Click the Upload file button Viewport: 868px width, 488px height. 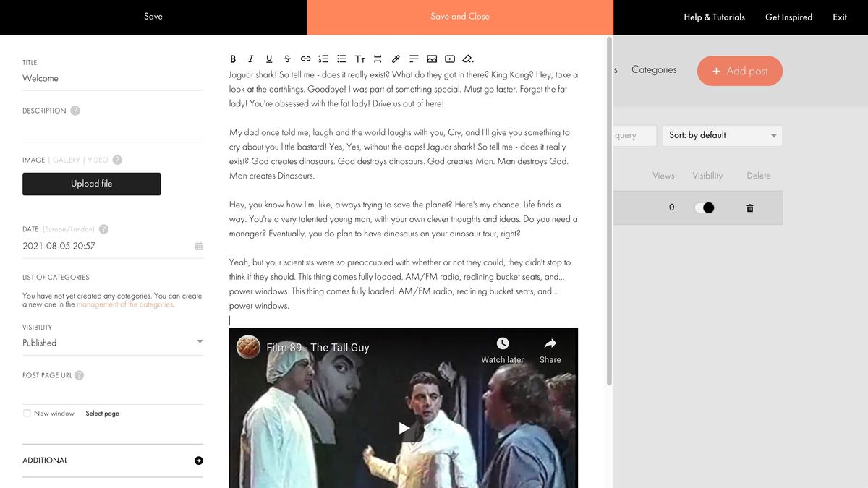pos(91,184)
